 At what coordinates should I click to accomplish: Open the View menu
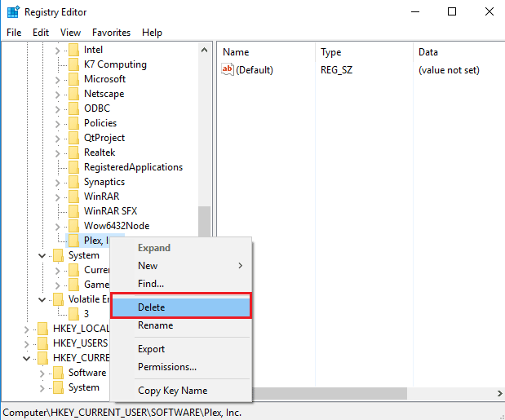[x=70, y=33]
